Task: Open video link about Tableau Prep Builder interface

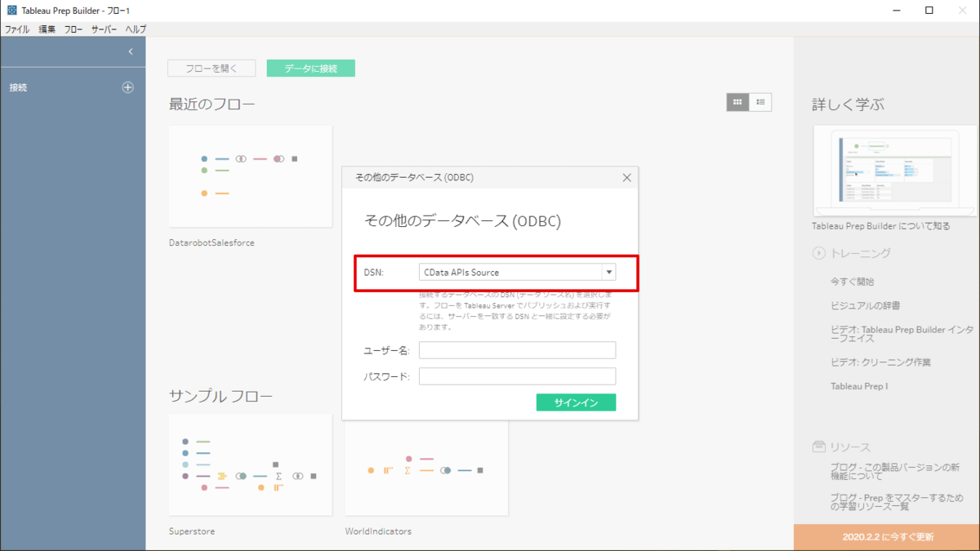Action: [902, 333]
